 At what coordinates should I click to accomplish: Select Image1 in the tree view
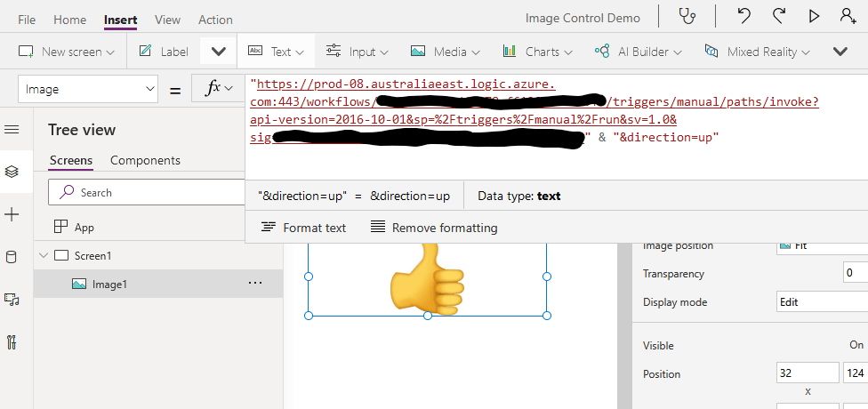[x=109, y=285]
